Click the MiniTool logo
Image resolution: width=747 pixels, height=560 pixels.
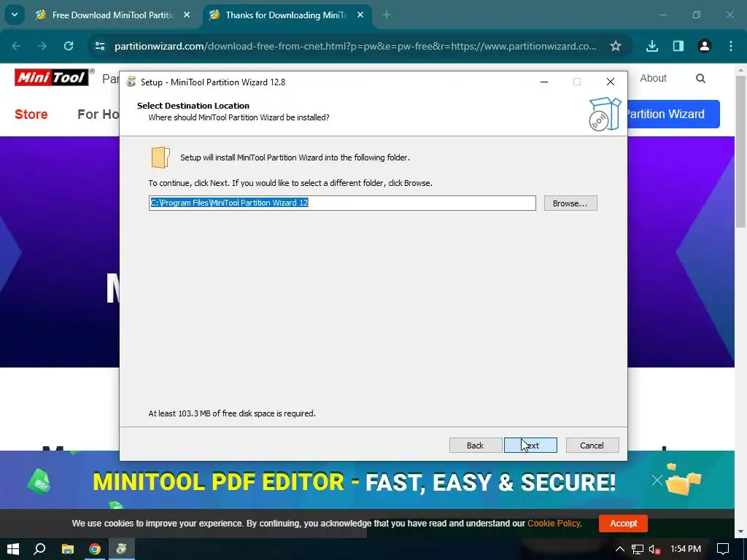pyautogui.click(x=52, y=77)
